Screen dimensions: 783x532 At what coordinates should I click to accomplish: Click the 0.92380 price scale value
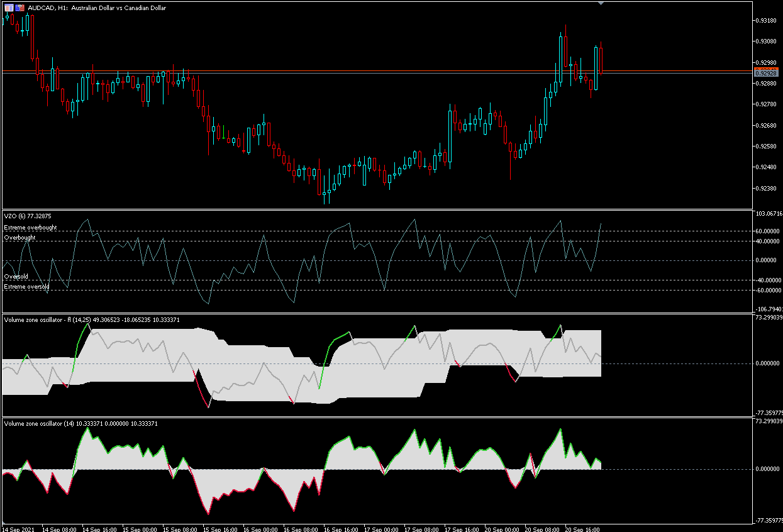tap(767, 188)
